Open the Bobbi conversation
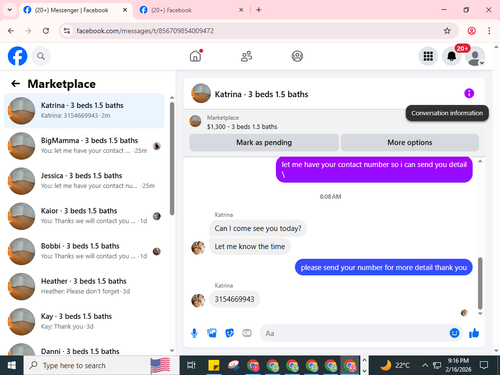This screenshot has width=500, height=375. (84, 251)
